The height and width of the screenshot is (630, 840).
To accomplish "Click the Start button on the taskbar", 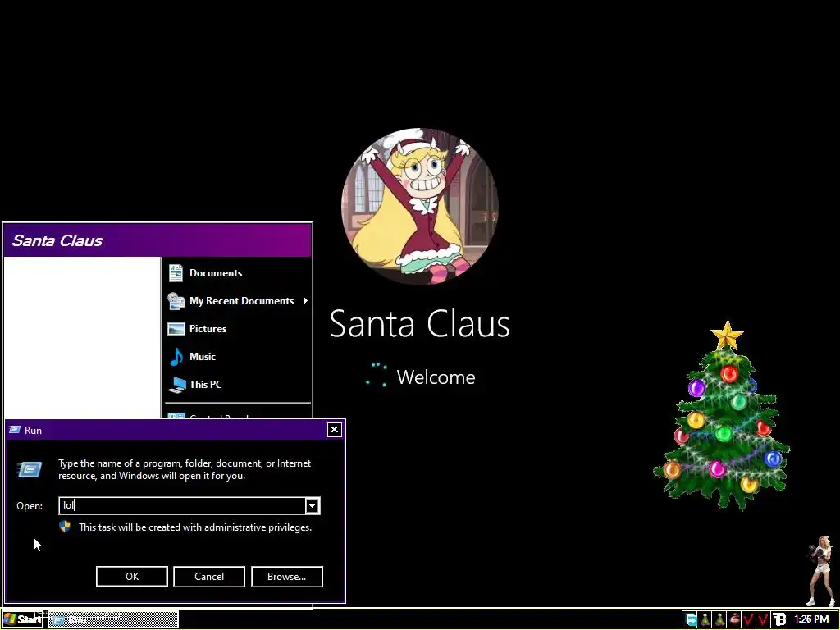I will click(22, 620).
